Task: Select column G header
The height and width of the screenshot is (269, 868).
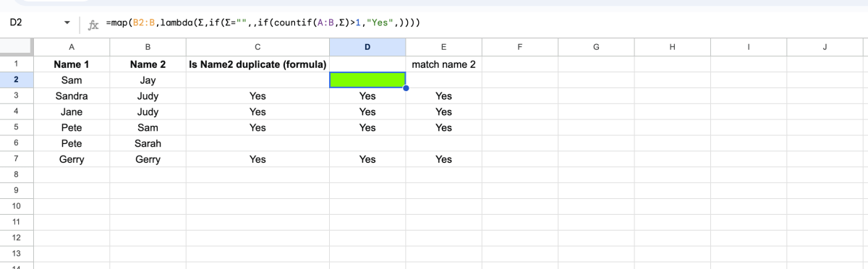Action: point(596,48)
